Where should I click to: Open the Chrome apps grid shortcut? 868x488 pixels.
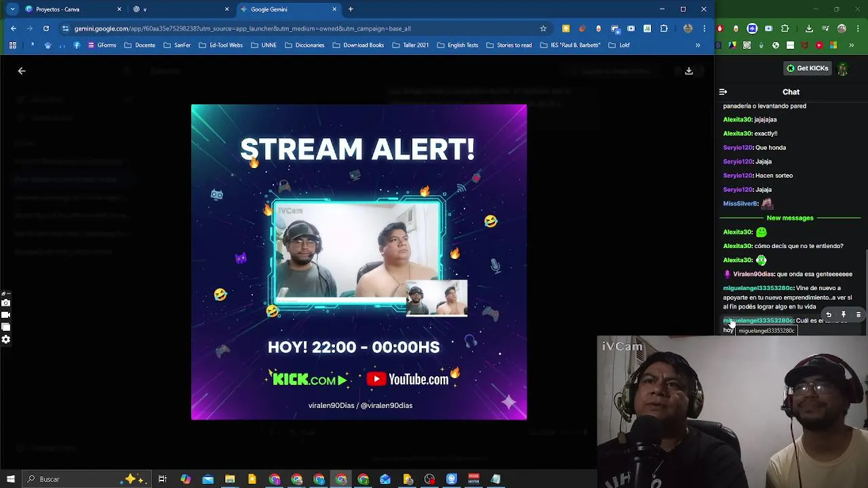(x=12, y=45)
